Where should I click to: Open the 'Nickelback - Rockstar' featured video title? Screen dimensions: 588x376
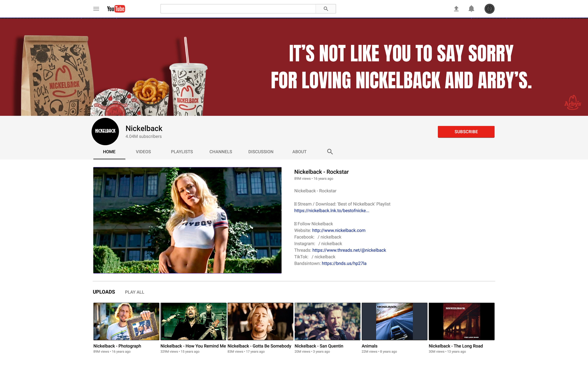click(x=321, y=172)
